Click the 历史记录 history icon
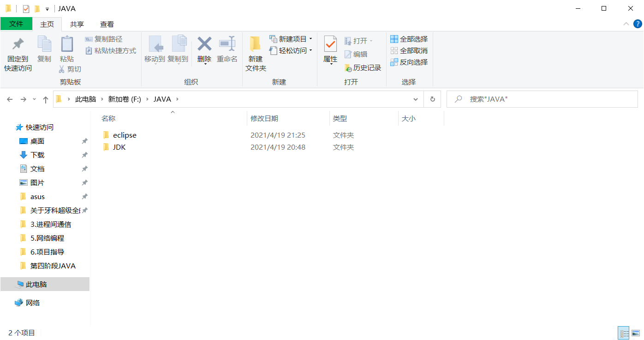644x340 pixels. (364, 67)
